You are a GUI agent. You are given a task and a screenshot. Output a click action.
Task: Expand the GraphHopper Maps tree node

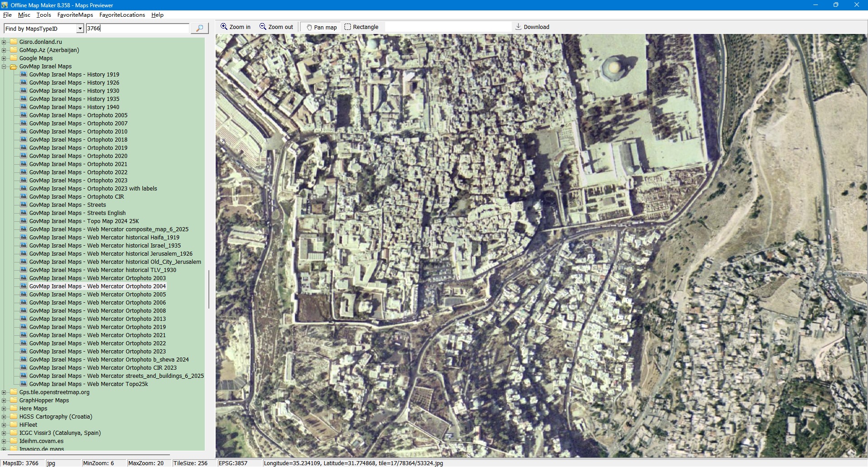coord(4,400)
